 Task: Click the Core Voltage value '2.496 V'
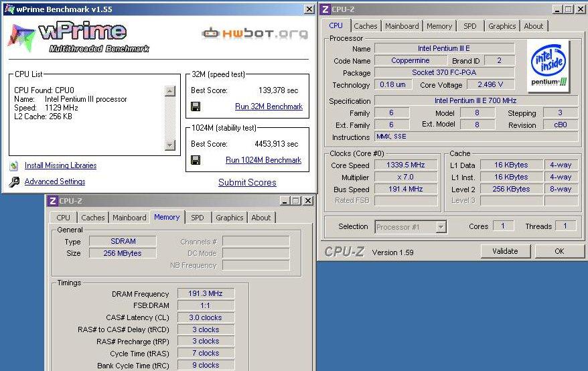pos(490,85)
